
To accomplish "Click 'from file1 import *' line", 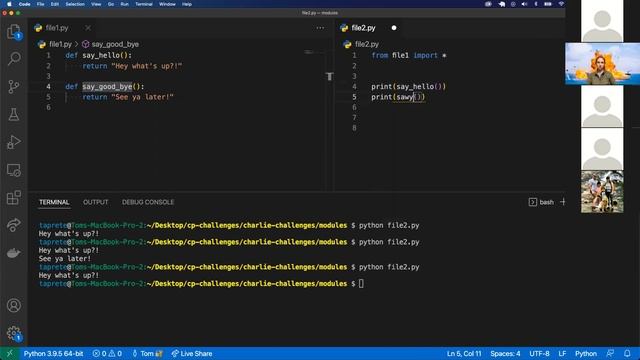I will pos(409,55).
